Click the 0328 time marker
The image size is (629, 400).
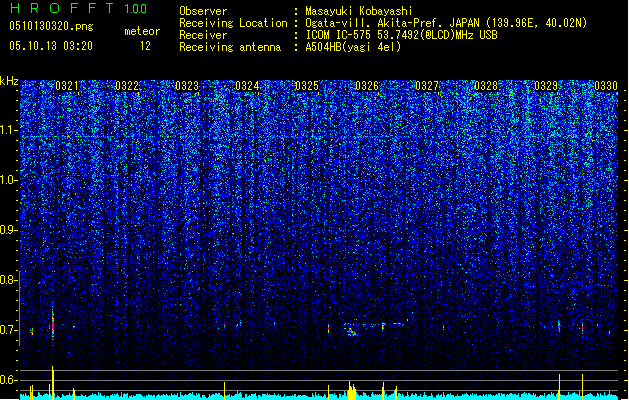[486, 86]
